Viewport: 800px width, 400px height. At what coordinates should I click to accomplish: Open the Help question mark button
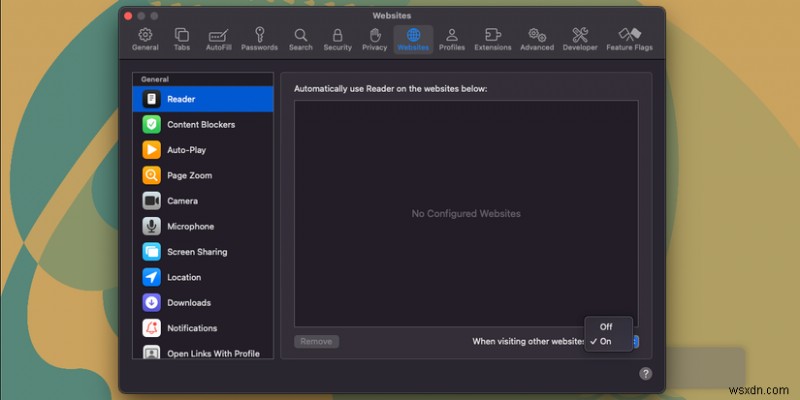pyautogui.click(x=645, y=373)
